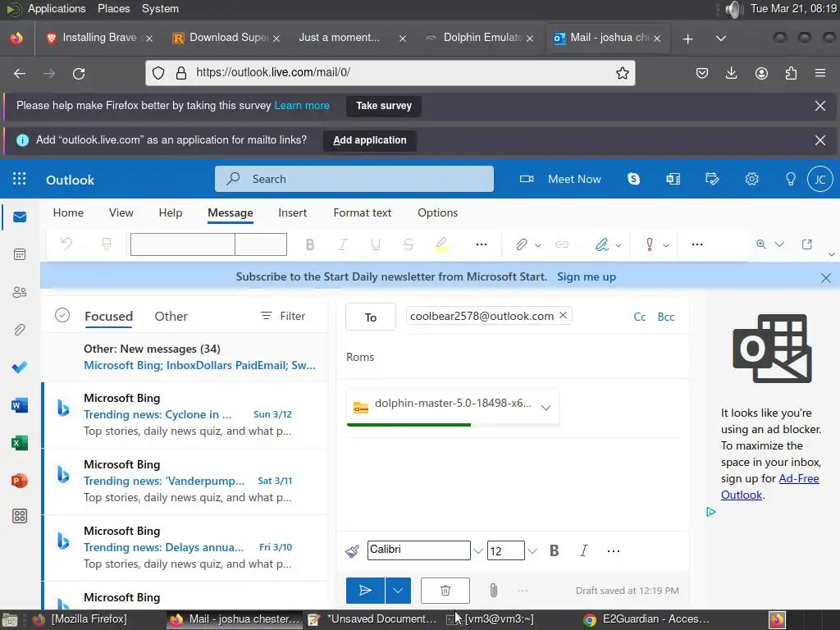The width and height of the screenshot is (840, 630).
Task: Click the ribbon attach file paperclip
Action: tap(521, 244)
